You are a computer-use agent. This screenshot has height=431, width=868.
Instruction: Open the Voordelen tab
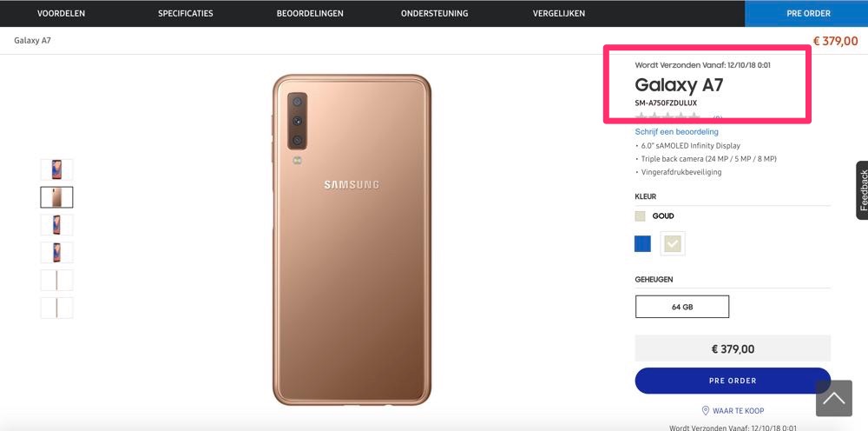61,13
